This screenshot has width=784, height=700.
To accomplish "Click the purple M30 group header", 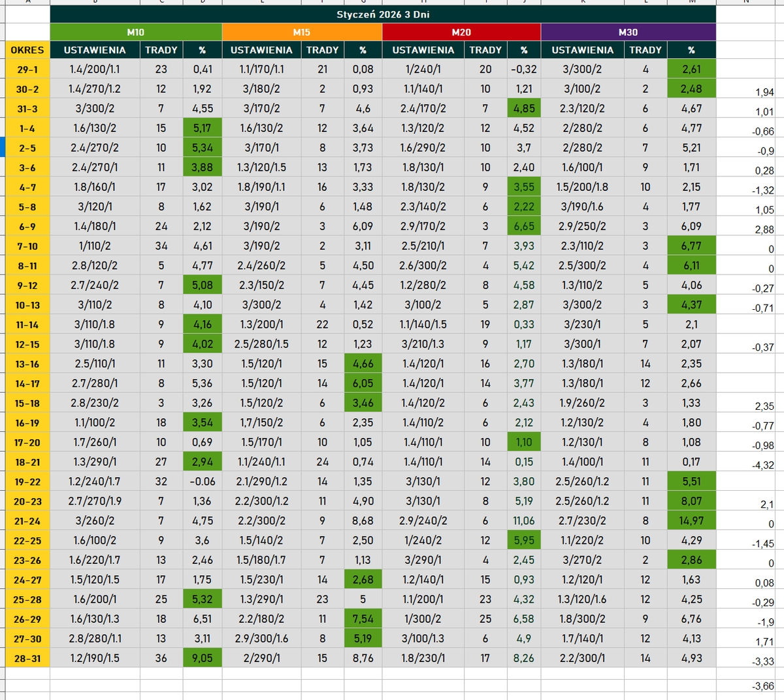I will [628, 32].
